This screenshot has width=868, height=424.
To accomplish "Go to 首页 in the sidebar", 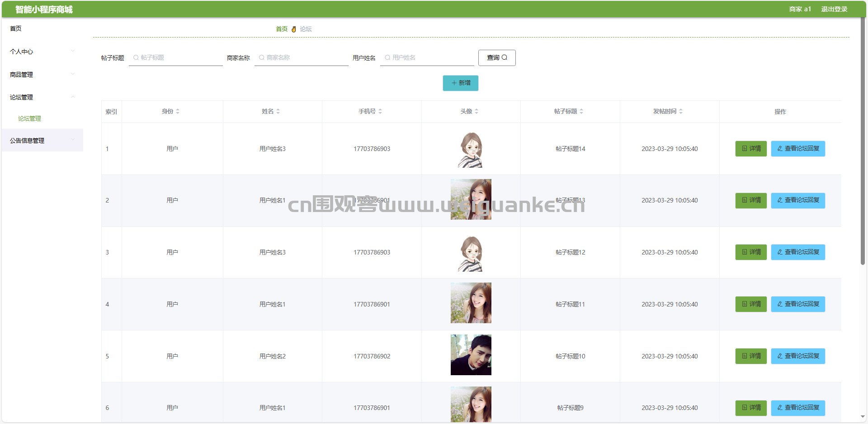I will [x=16, y=28].
